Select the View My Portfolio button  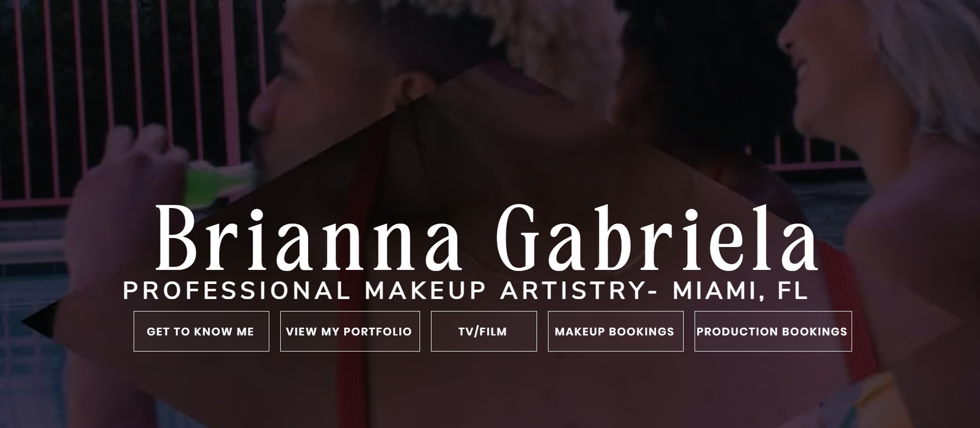pyautogui.click(x=350, y=331)
